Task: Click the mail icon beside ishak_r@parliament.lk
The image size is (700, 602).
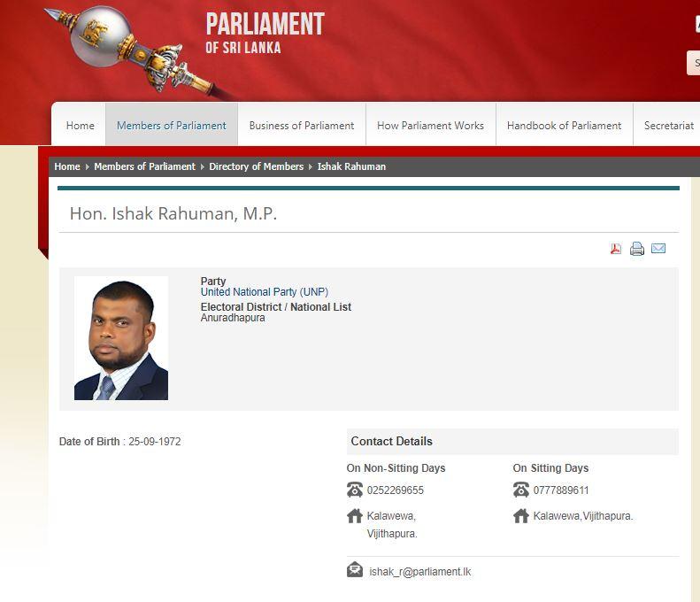Action: pos(355,569)
